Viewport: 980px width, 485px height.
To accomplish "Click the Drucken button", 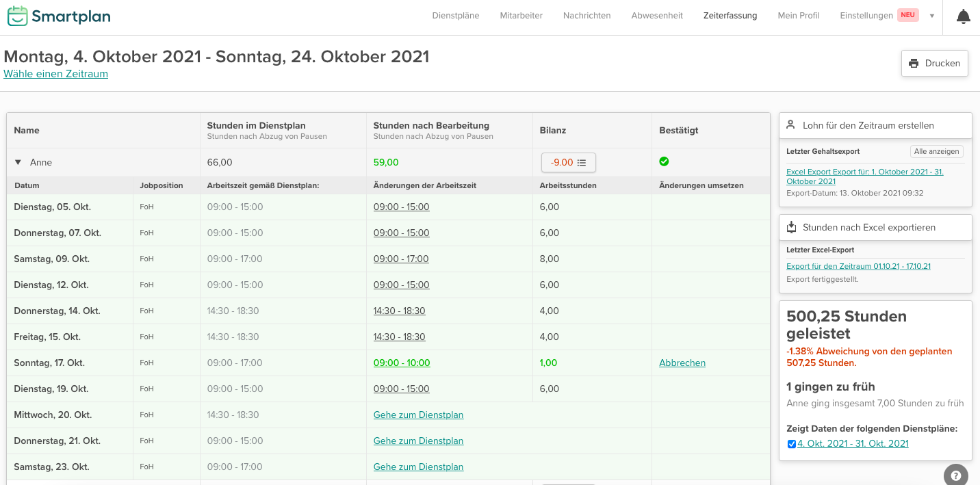I will pyautogui.click(x=934, y=63).
